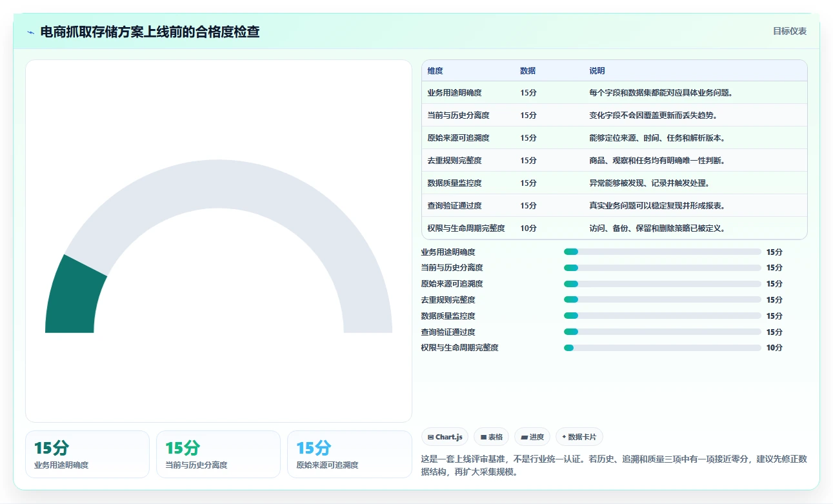Click the 权限与生命周期完整度 progress bar

tap(663, 348)
